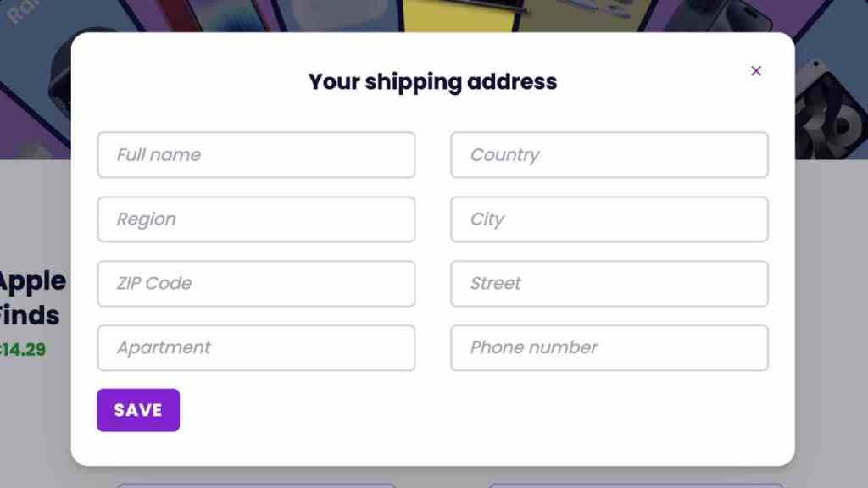Select the Region input box

tap(256, 219)
